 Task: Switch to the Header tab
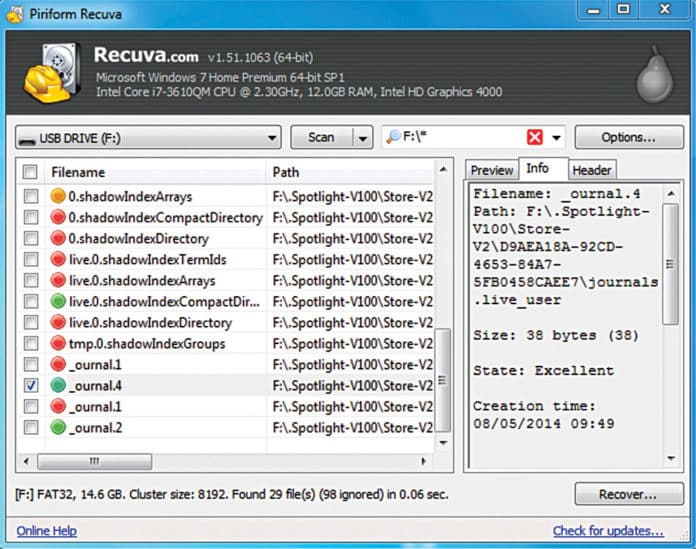tap(591, 170)
